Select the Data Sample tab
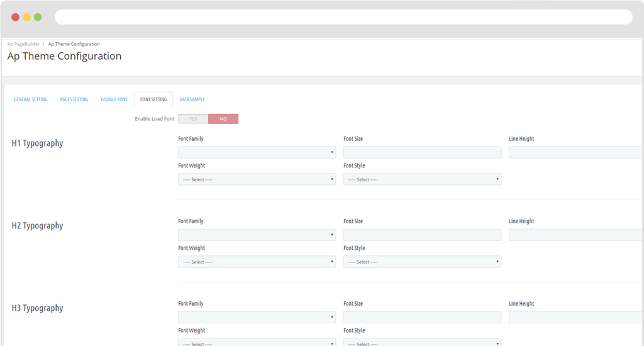Image resolution: width=644 pixels, height=346 pixels. pos(192,99)
